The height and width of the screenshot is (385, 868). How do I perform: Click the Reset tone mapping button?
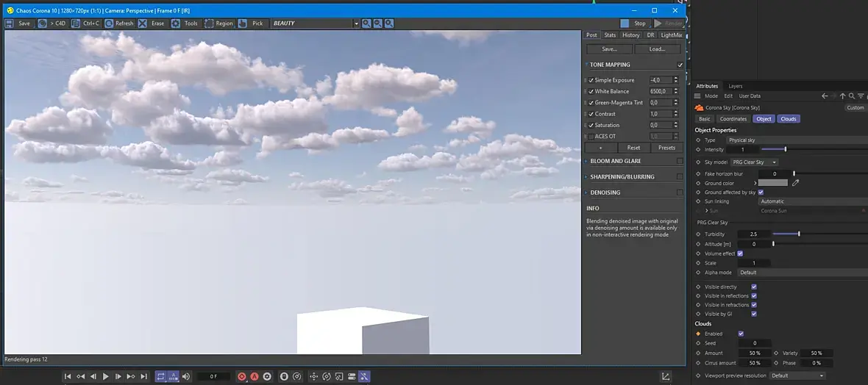(x=633, y=148)
